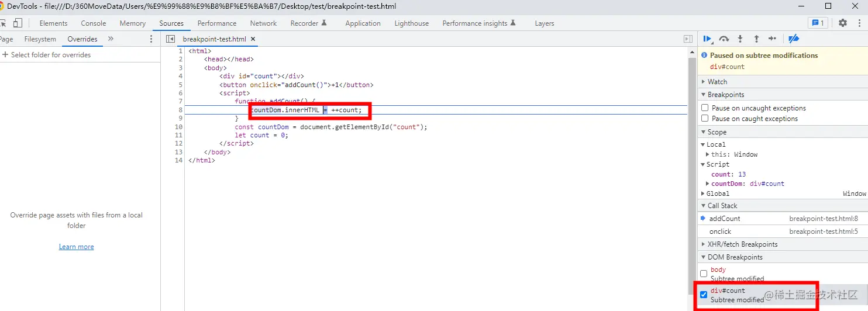Open the Network tab
Screen dimensions: 868x311
coord(263,23)
